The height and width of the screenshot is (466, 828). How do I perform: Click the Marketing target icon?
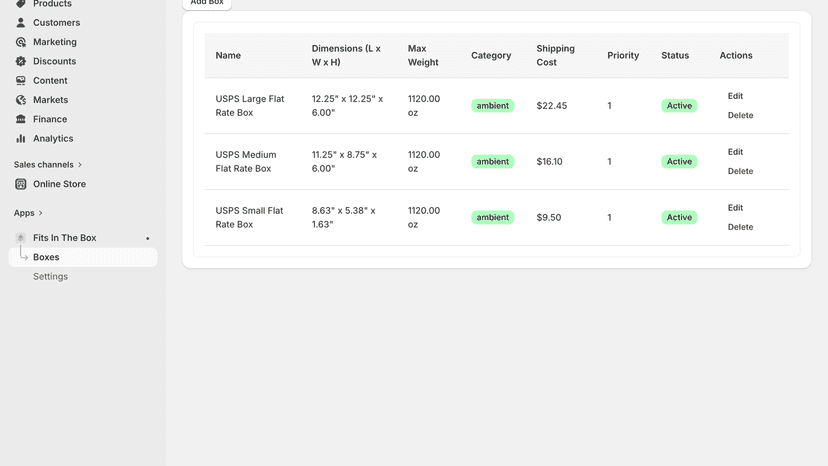21,42
